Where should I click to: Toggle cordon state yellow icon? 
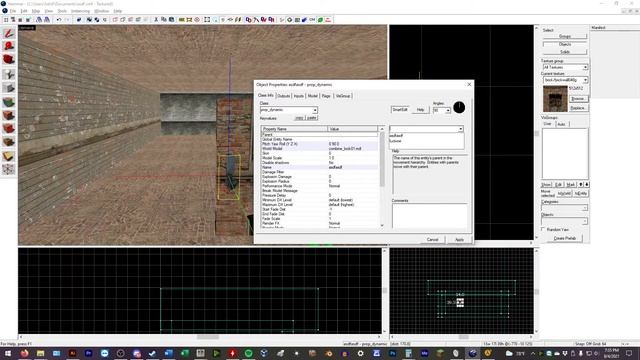[182, 20]
